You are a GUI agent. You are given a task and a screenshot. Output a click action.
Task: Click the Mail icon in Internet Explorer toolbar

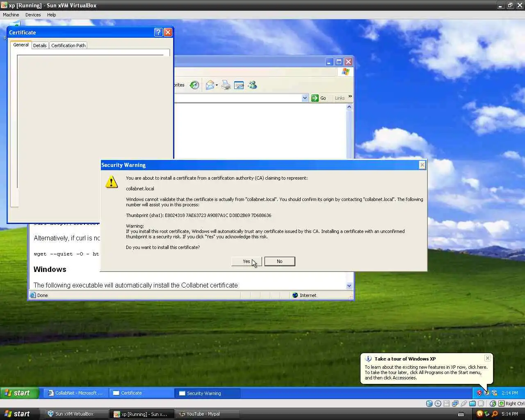[210, 85]
